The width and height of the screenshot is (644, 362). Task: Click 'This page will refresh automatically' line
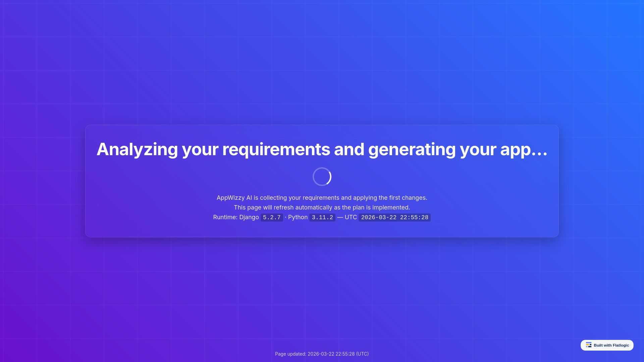tap(322, 207)
